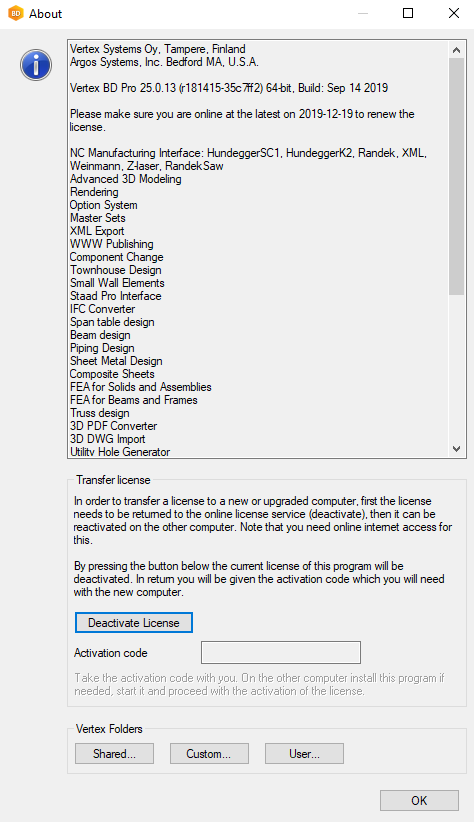474x822 pixels.
Task: Select the 'IFC Converter' feature line
Action: point(102,309)
